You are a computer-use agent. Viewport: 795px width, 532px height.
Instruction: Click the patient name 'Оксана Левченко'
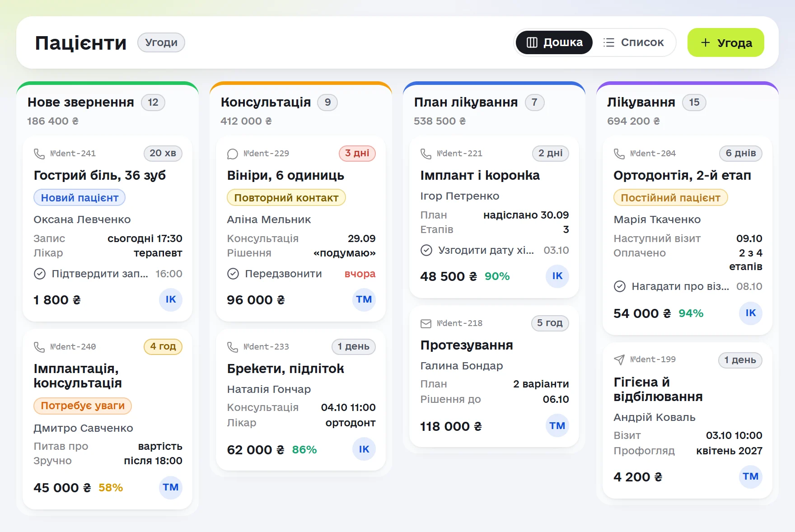click(x=82, y=219)
